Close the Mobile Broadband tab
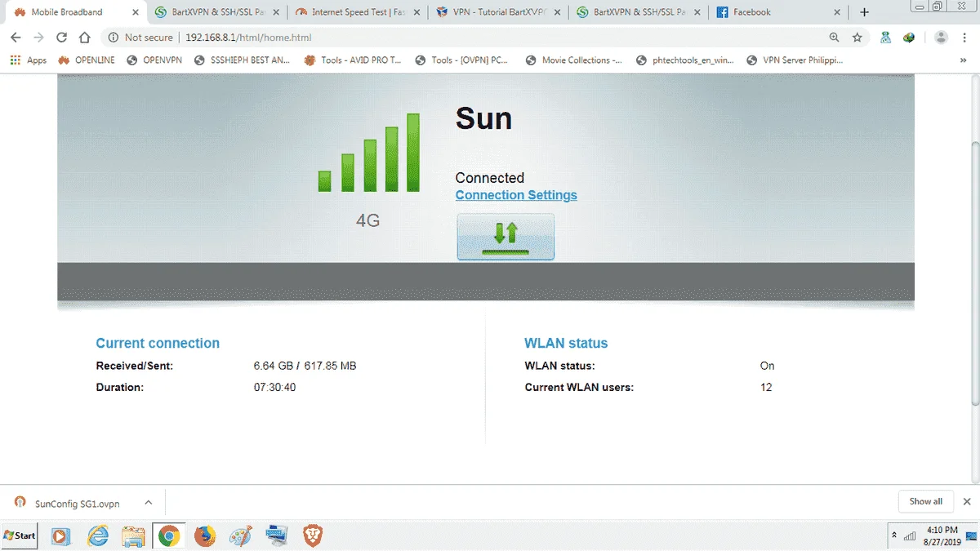The width and height of the screenshot is (980, 551). 136,12
